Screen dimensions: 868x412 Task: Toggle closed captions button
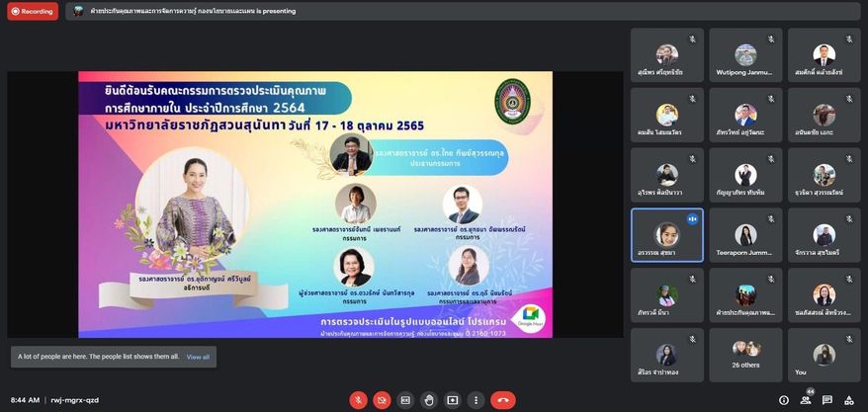click(405, 400)
